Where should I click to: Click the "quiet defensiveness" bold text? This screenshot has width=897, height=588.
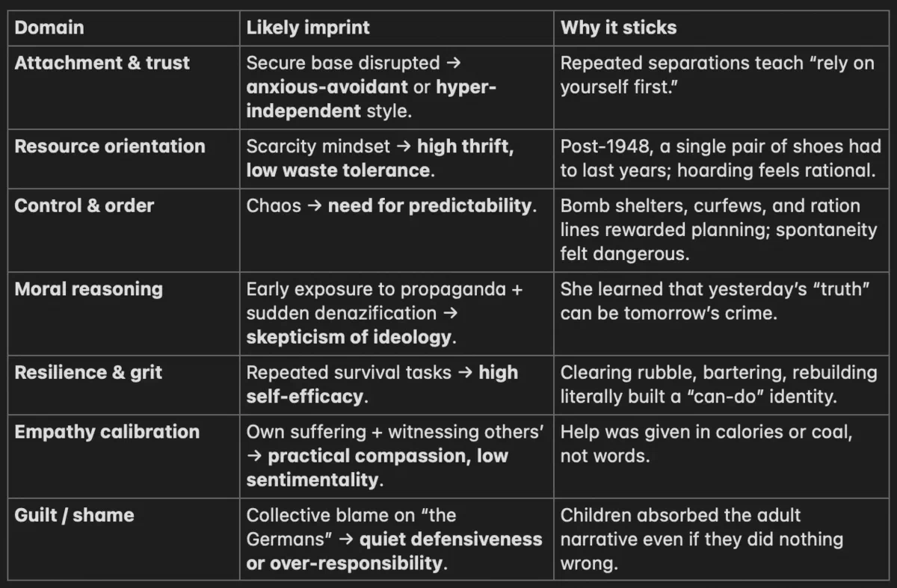tap(451, 539)
